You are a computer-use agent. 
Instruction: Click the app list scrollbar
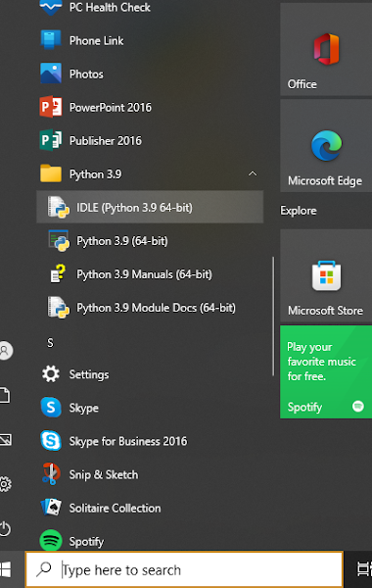coord(273,317)
